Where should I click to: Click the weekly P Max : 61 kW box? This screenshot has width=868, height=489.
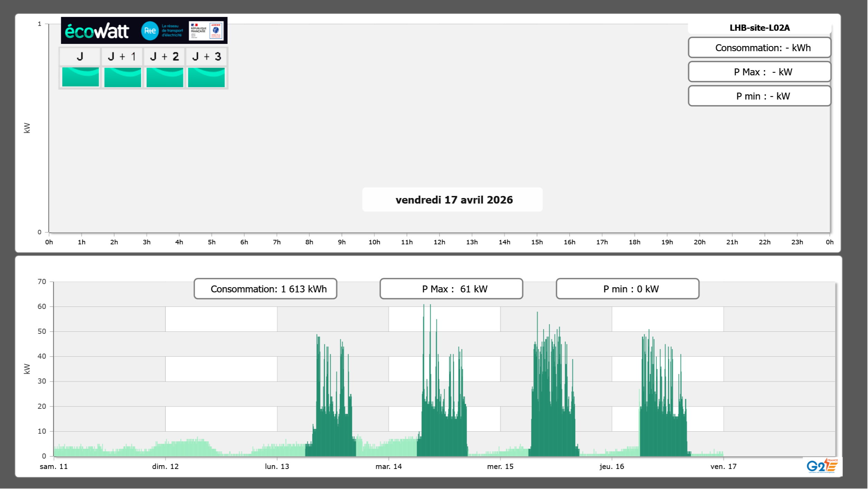[451, 289]
